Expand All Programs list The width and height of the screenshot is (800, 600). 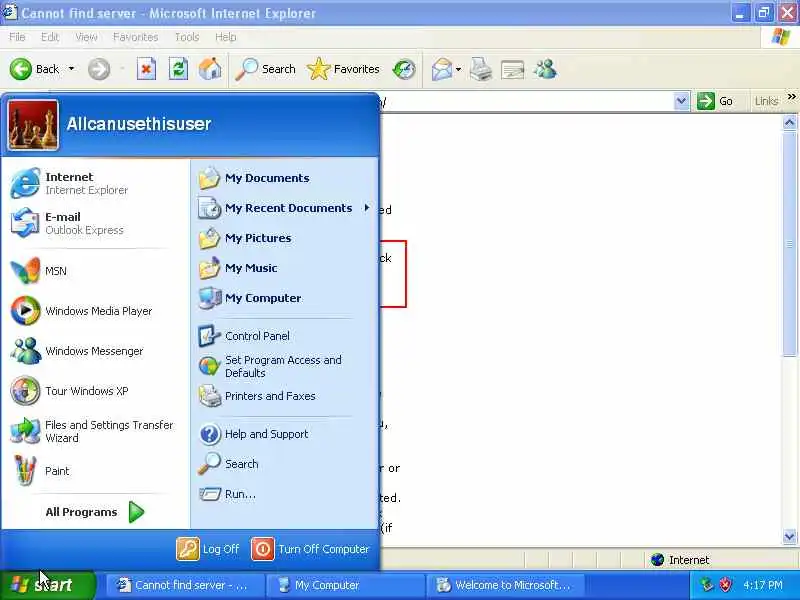pos(95,512)
